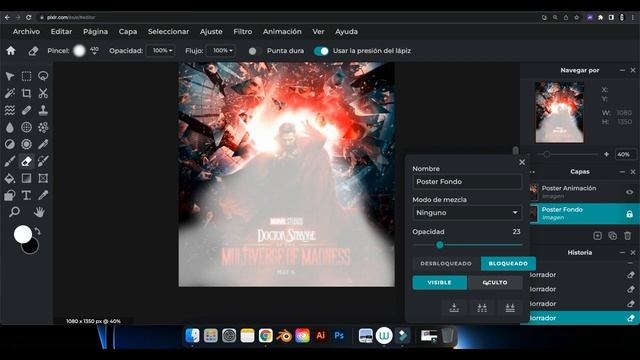This screenshot has width=640, height=360.
Task: Delete layer with the trash icon
Action: click(628, 236)
